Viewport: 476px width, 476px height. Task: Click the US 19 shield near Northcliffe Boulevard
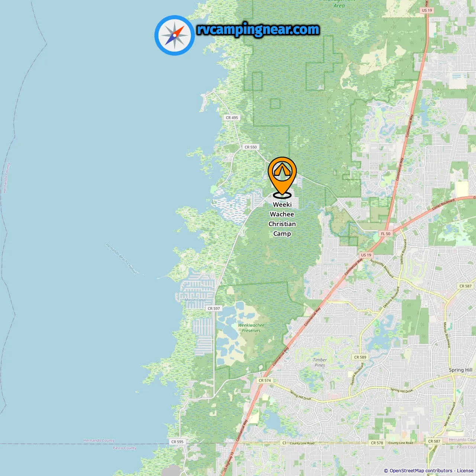click(366, 255)
